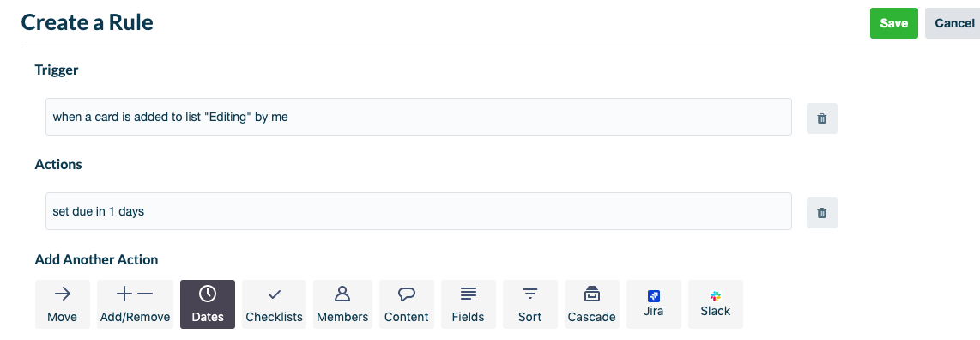The image size is (980, 340).
Task: Click the "Create a Rule" title
Action: coord(87,22)
